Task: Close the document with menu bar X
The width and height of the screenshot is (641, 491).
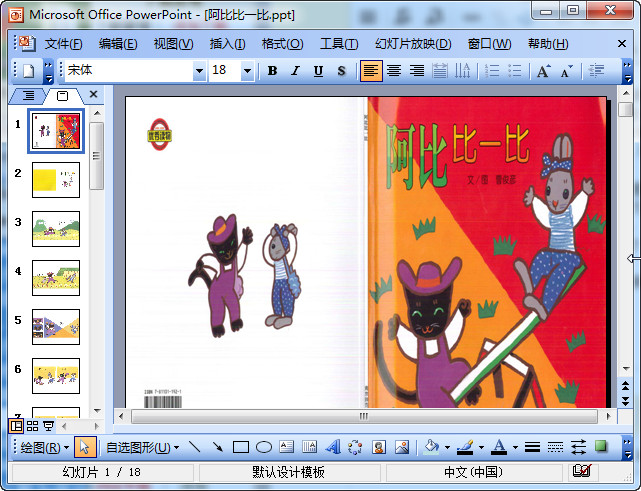Action: [x=622, y=44]
